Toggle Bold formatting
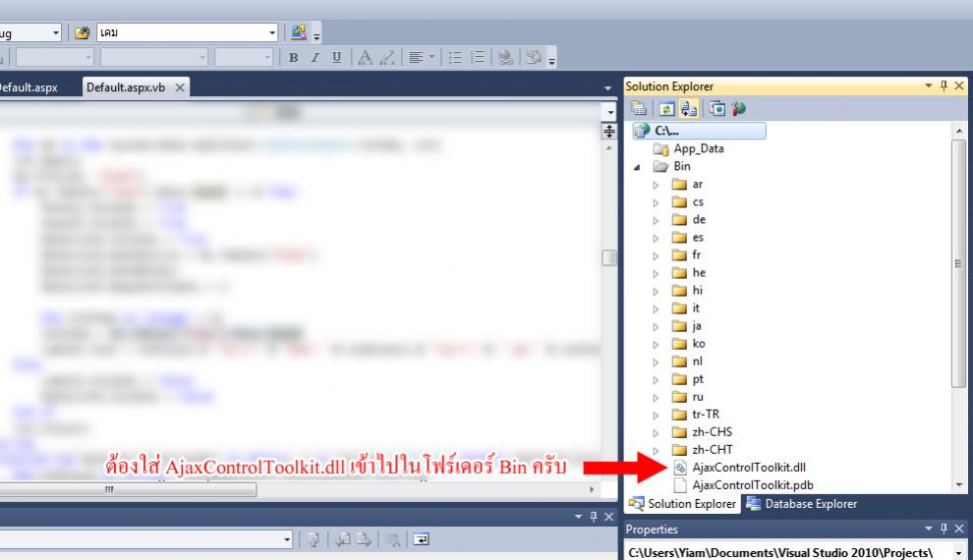The height and width of the screenshot is (560, 973). [294, 58]
